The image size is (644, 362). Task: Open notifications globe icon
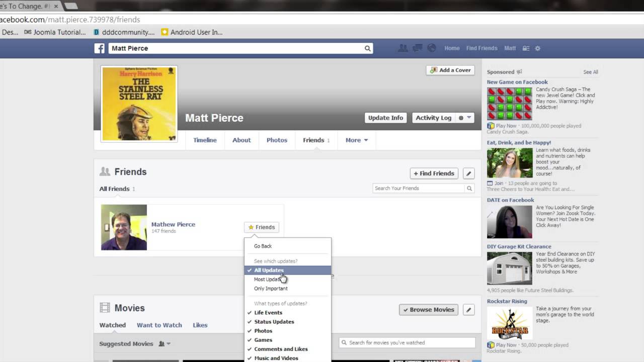click(431, 48)
